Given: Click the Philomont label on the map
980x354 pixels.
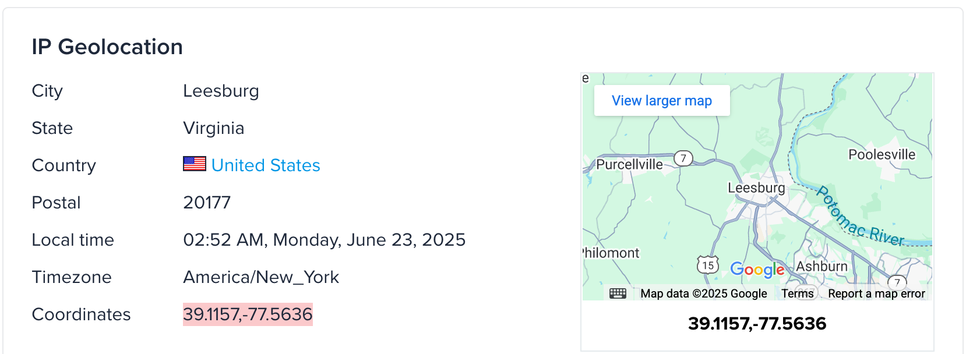Looking at the screenshot, I should [611, 253].
